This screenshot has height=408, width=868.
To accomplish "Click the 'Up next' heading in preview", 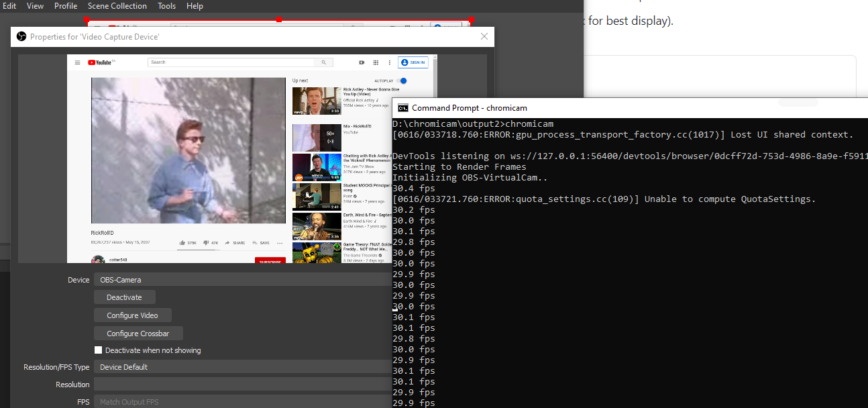I will click(x=300, y=81).
